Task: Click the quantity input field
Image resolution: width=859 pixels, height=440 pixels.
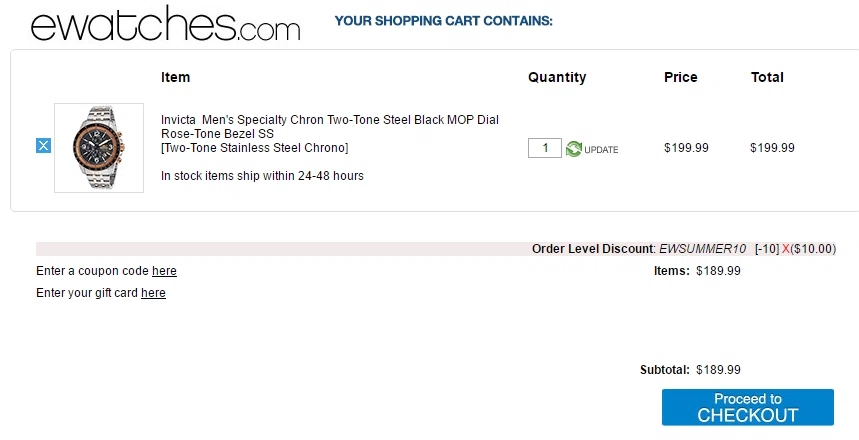Action: click(x=545, y=148)
